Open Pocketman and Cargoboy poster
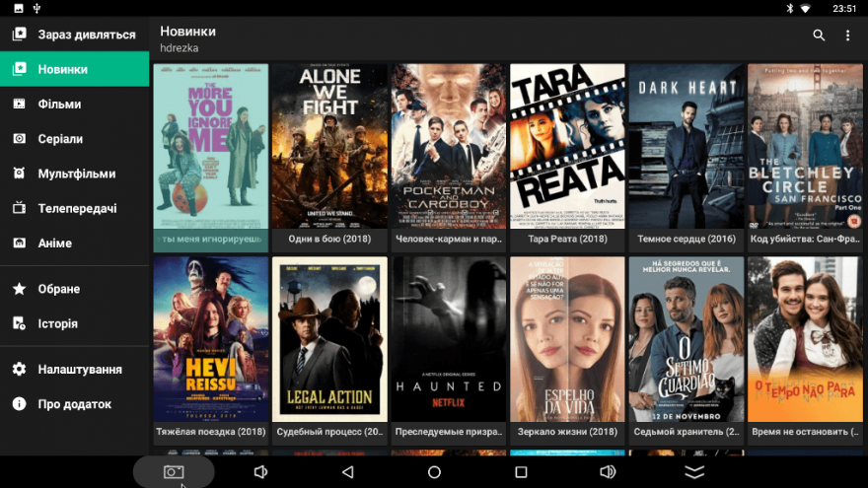The image size is (868, 488). coord(449,146)
